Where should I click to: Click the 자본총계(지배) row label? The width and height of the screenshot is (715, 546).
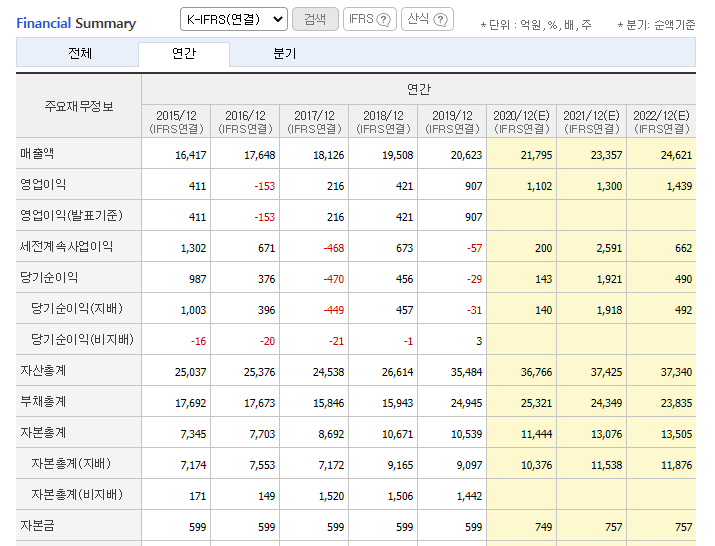click(x=71, y=463)
